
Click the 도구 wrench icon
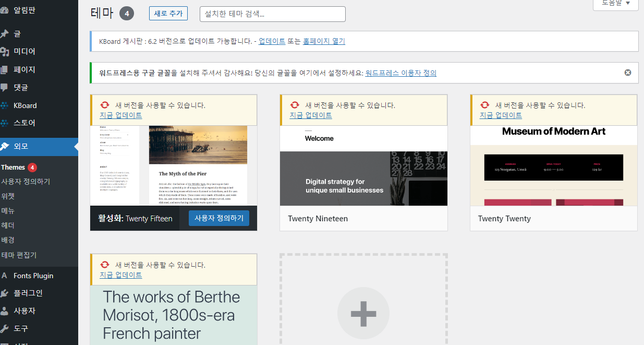4,329
